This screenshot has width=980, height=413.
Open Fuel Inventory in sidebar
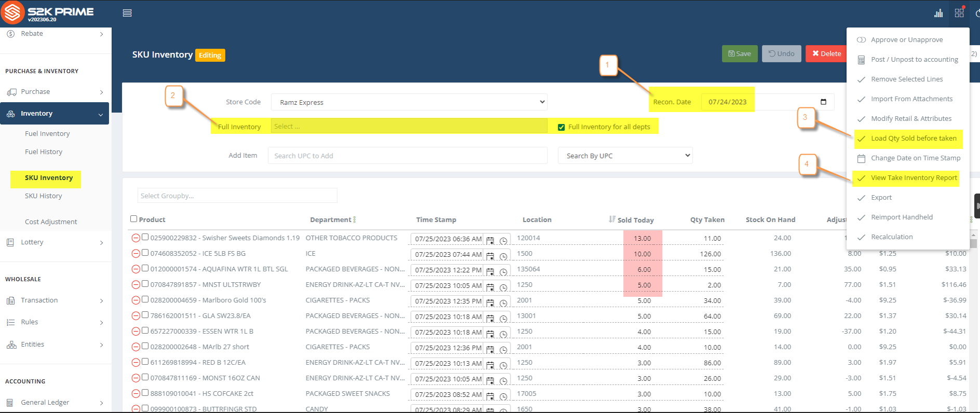click(47, 134)
